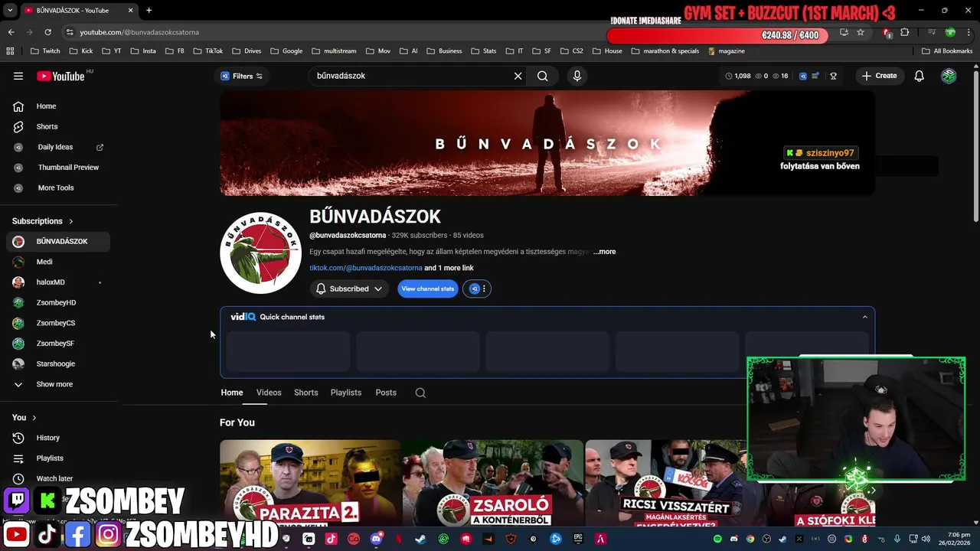Image resolution: width=980 pixels, height=551 pixels.
Task: Click the vidIQ trophy icon
Action: pyautogui.click(x=833, y=76)
